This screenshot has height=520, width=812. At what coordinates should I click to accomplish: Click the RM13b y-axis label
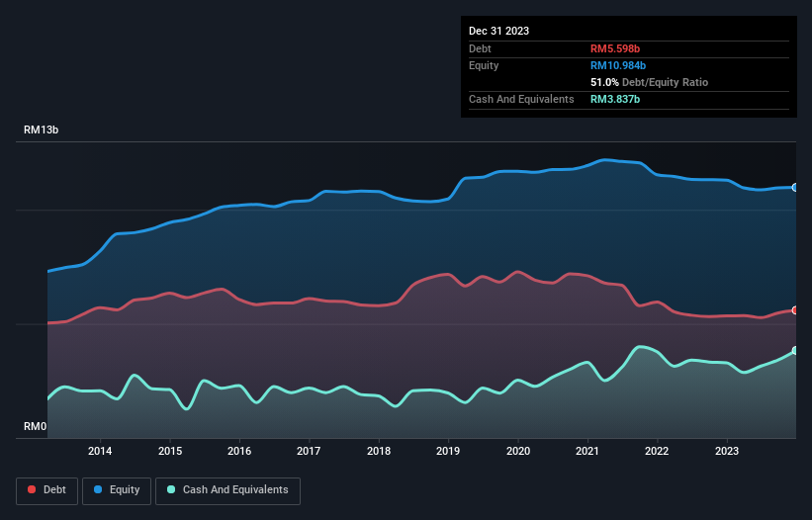click(41, 130)
